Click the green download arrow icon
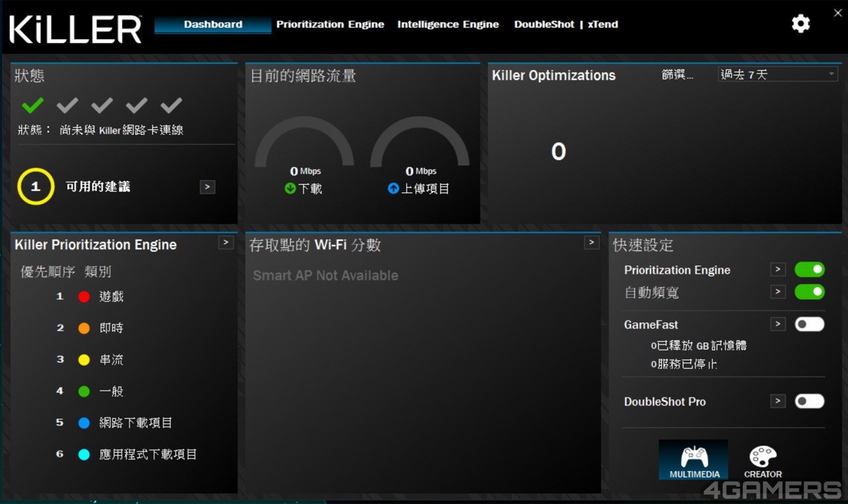The image size is (848, 504). pos(290,189)
